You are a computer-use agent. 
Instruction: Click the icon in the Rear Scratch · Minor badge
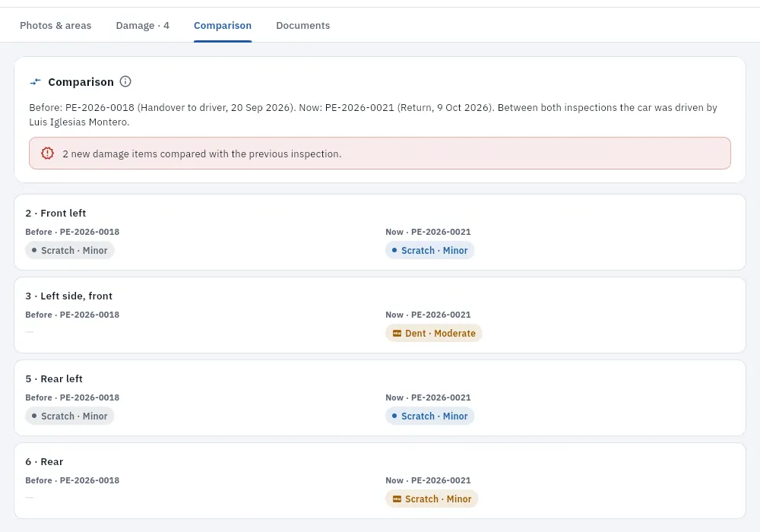coord(397,499)
